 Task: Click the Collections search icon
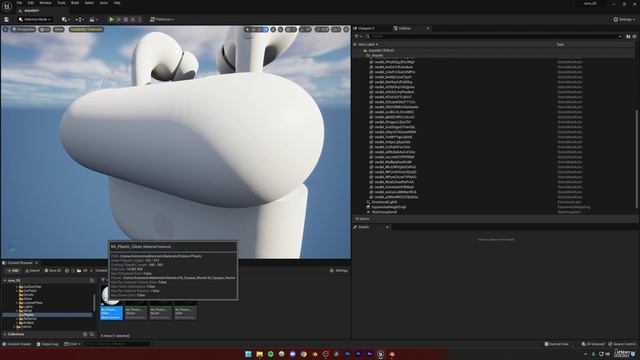(92, 334)
